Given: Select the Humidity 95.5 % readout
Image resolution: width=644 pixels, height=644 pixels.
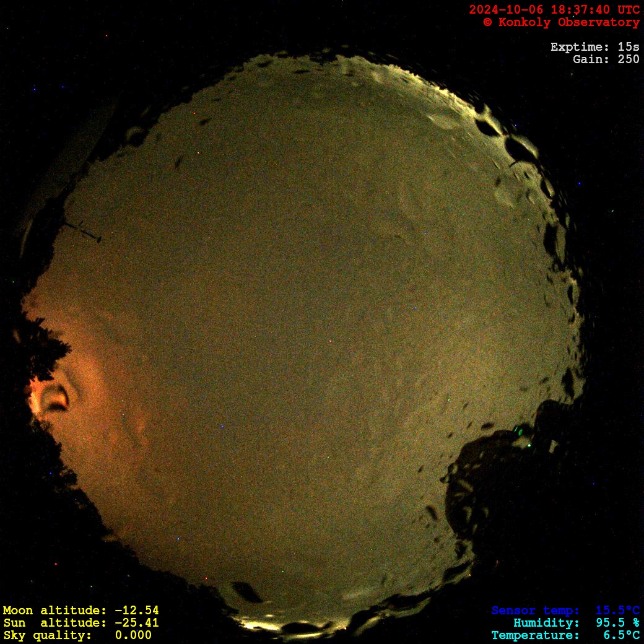Looking at the screenshot, I should click(x=576, y=623).
